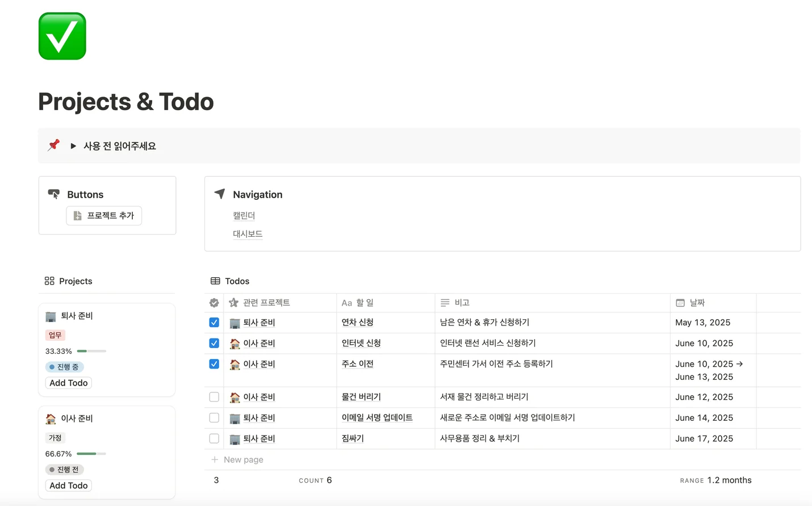Click the document icon inside the 프로젝트 추가 button
This screenshot has height=506, width=812.
77,216
